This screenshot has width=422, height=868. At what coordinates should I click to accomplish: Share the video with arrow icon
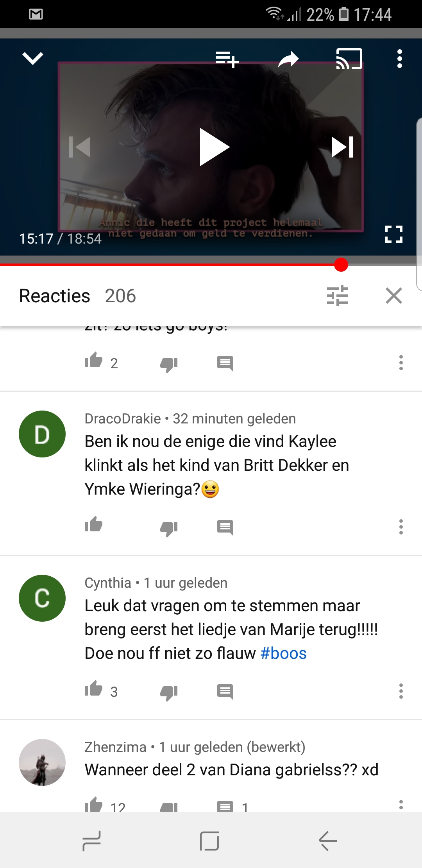click(x=288, y=59)
